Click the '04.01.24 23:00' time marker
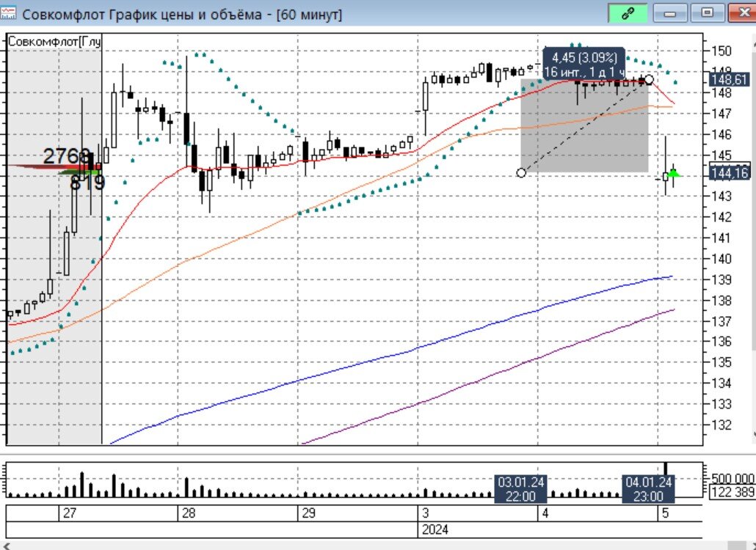The height and width of the screenshot is (550, 756). click(x=648, y=489)
